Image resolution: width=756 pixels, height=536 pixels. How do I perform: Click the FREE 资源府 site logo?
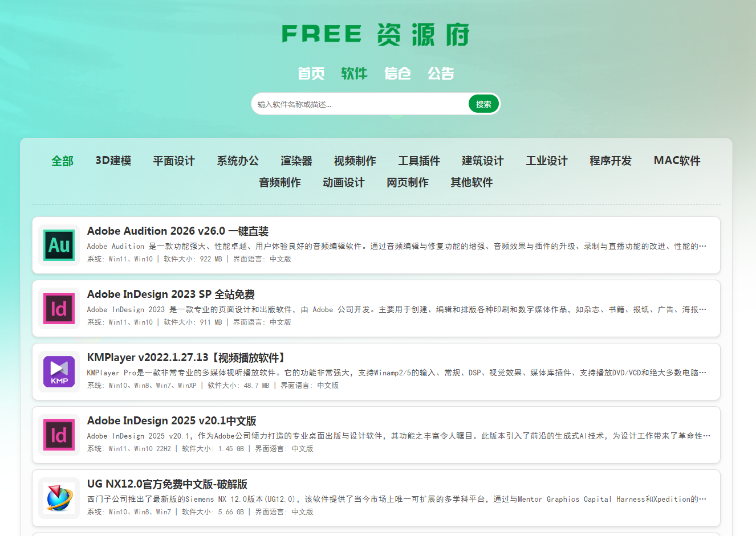pos(376,35)
